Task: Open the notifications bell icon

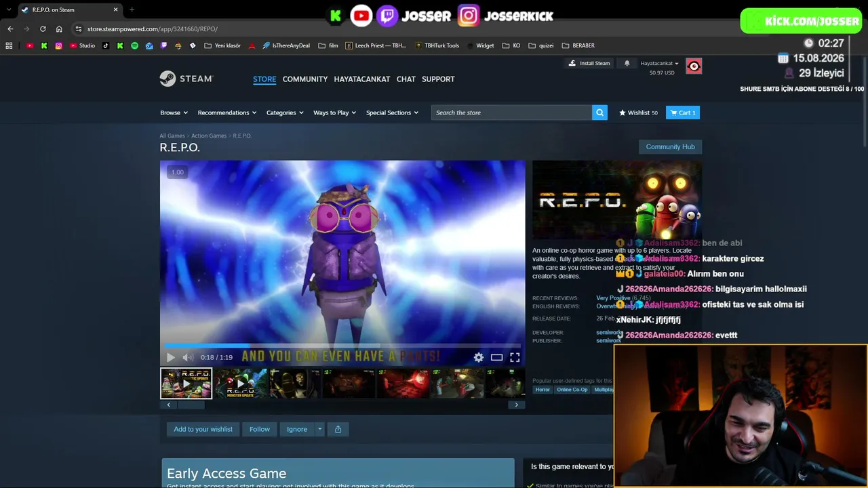Action: click(627, 63)
